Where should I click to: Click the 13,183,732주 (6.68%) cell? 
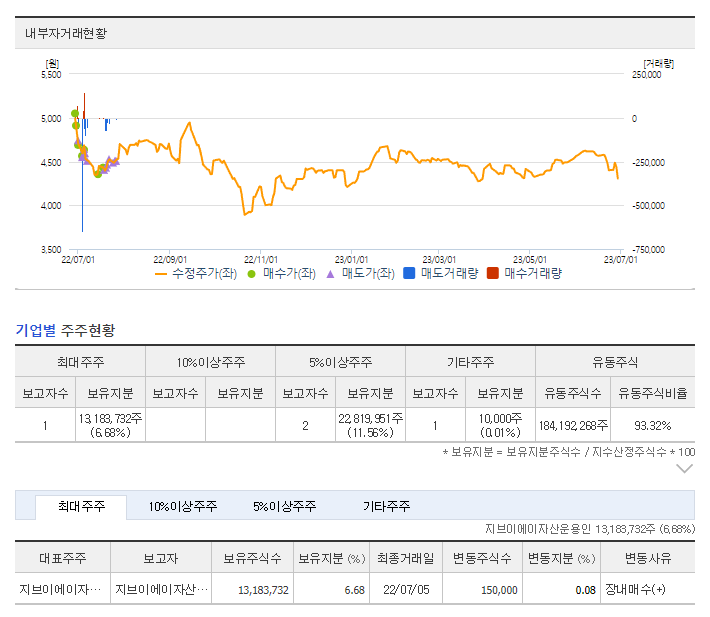coord(110,426)
